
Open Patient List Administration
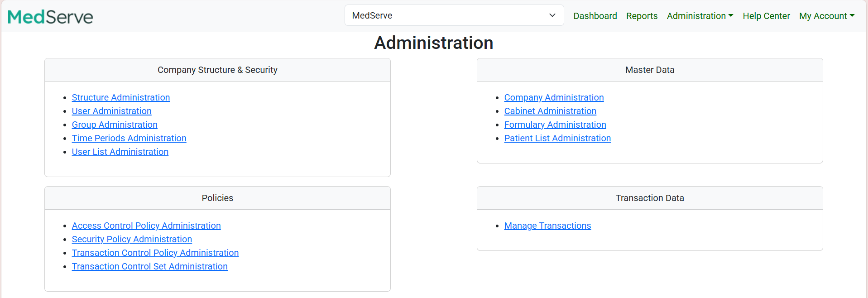[557, 138]
